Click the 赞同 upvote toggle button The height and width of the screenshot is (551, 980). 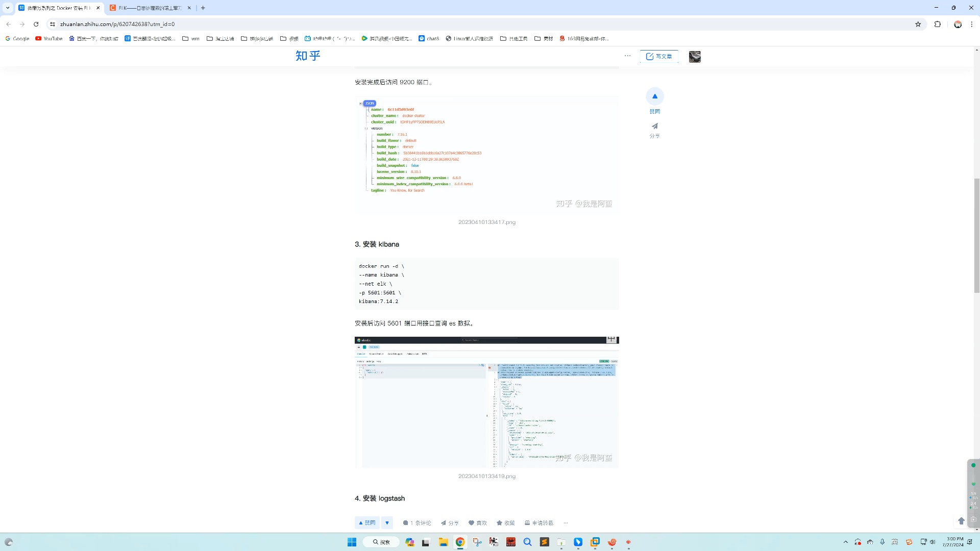367,523
